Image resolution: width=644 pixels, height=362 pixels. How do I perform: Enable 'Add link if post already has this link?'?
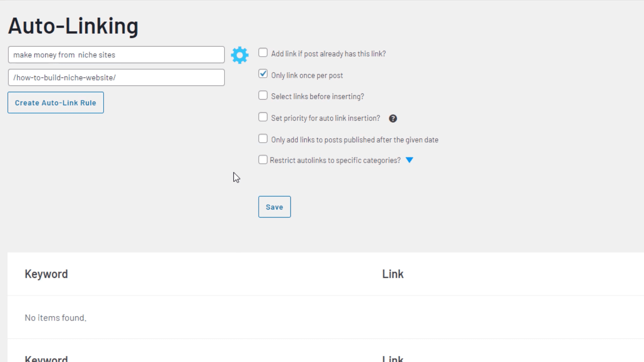(x=263, y=53)
